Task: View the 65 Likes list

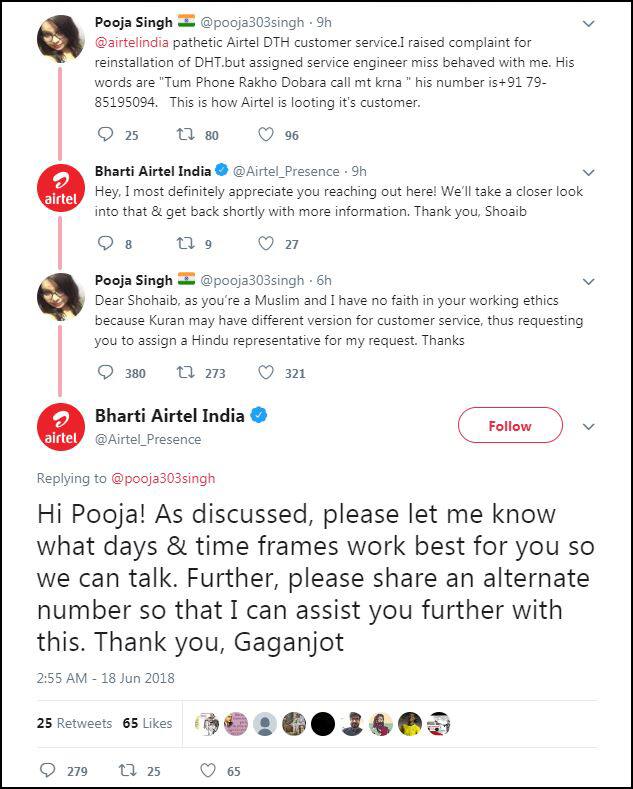Action: click(x=147, y=723)
